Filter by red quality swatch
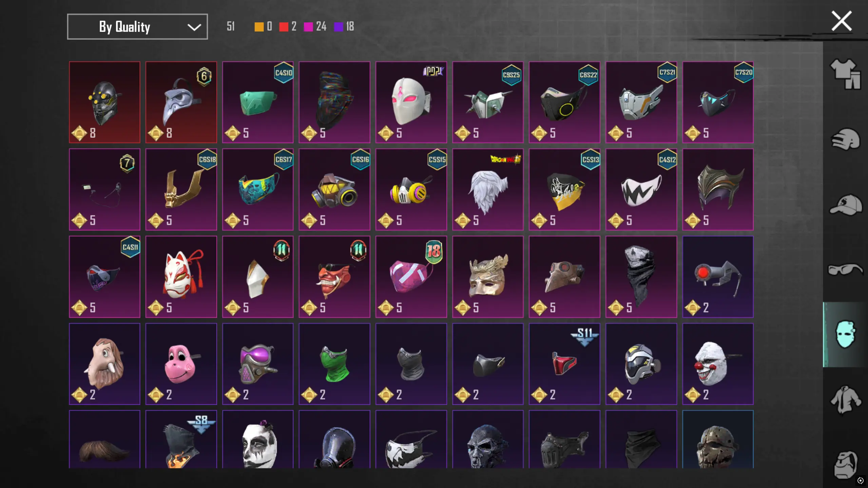The height and width of the screenshot is (488, 868). pyautogui.click(x=284, y=27)
